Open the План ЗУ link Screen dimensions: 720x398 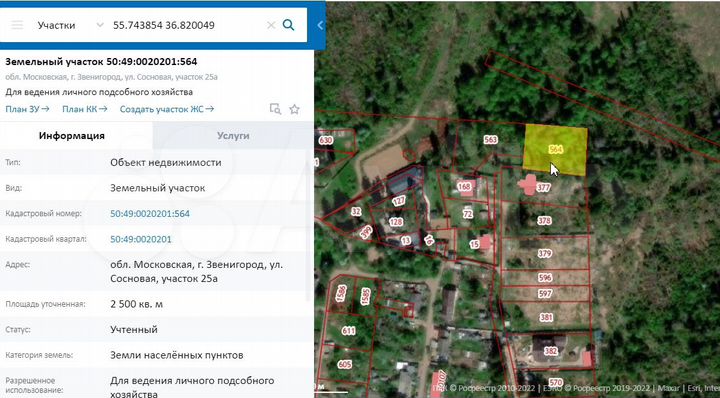(27, 109)
